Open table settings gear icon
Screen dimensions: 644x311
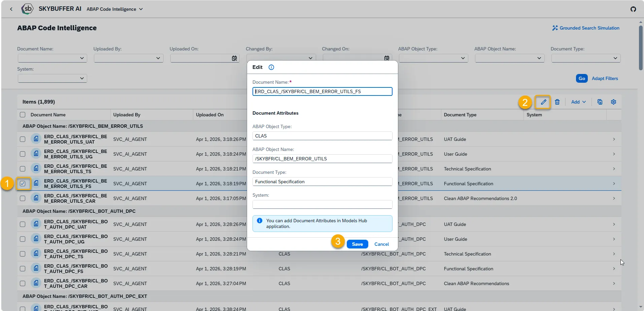pos(613,102)
